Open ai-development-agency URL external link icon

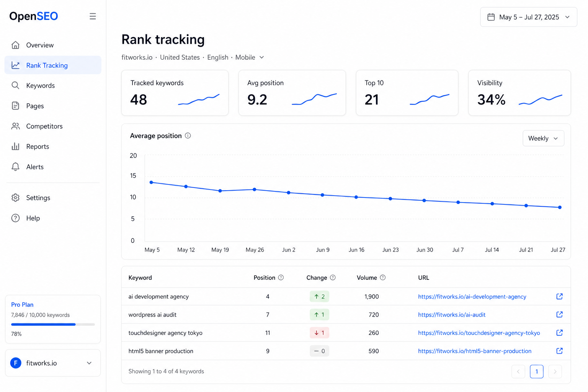coord(559,296)
